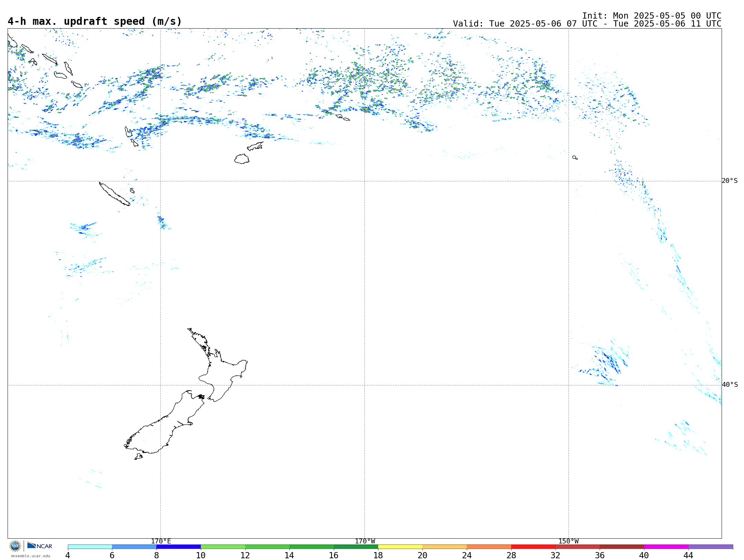This screenshot has height=560, width=744.
Task: Click Fiji's Vanua Levu island outline
Action: pyautogui.click(x=255, y=146)
